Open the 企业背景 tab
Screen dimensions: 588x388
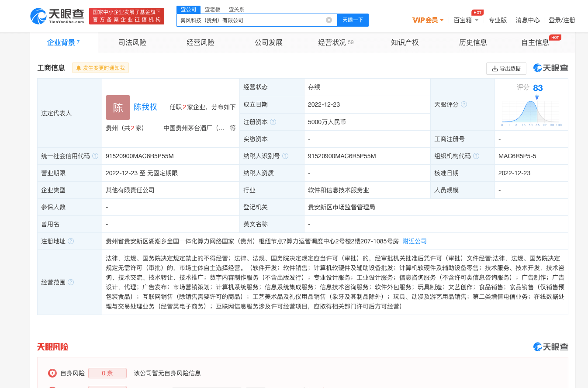click(x=64, y=42)
